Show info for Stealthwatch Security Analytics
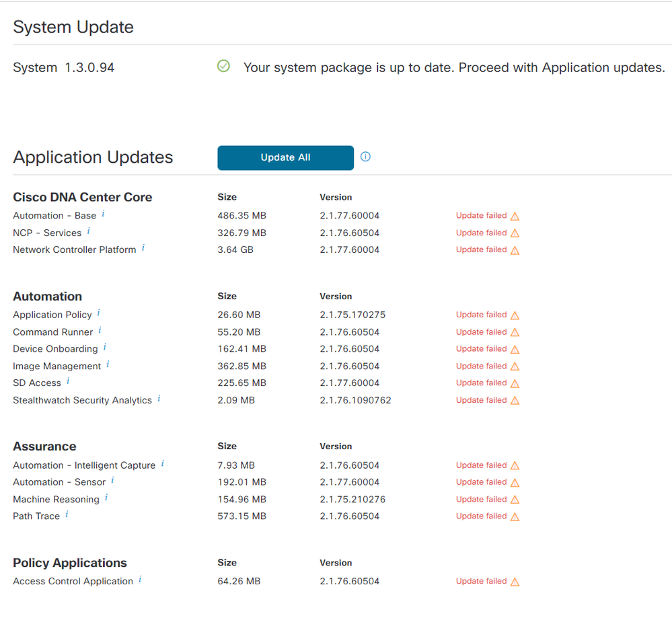 pyautogui.click(x=159, y=398)
